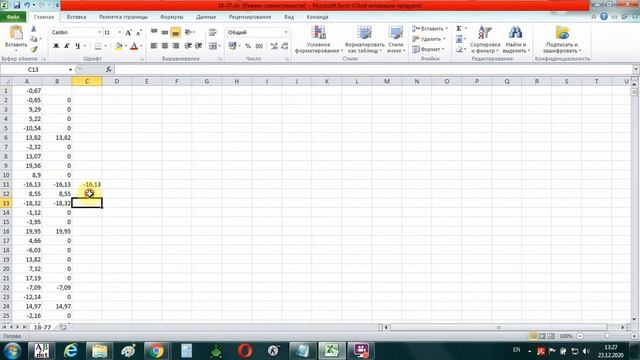This screenshot has height=360, width=640.
Task: Switch to the Данные tab
Action: click(x=206, y=17)
